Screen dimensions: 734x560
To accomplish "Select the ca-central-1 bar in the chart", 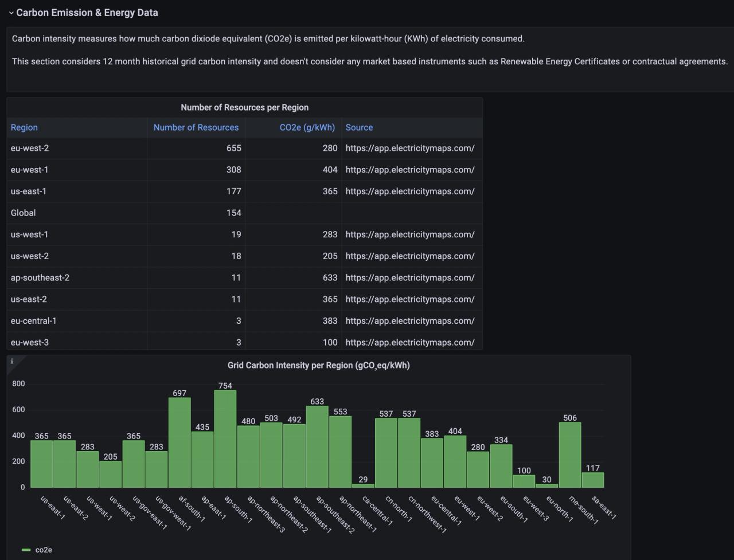I will [x=363, y=484].
